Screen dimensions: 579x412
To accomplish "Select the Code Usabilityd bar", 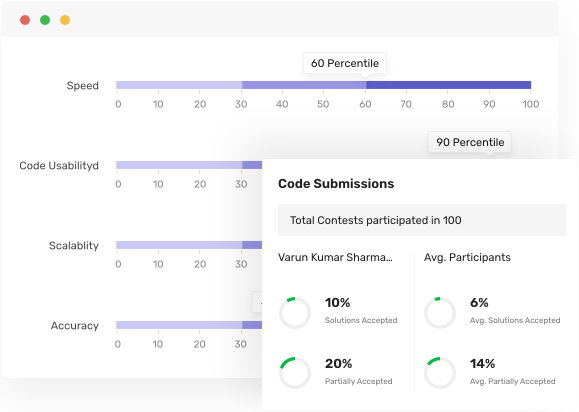I will [189, 165].
